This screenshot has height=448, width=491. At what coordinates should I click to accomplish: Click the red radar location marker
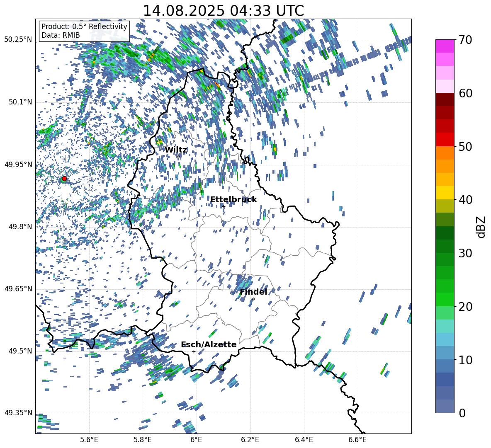[x=64, y=179]
